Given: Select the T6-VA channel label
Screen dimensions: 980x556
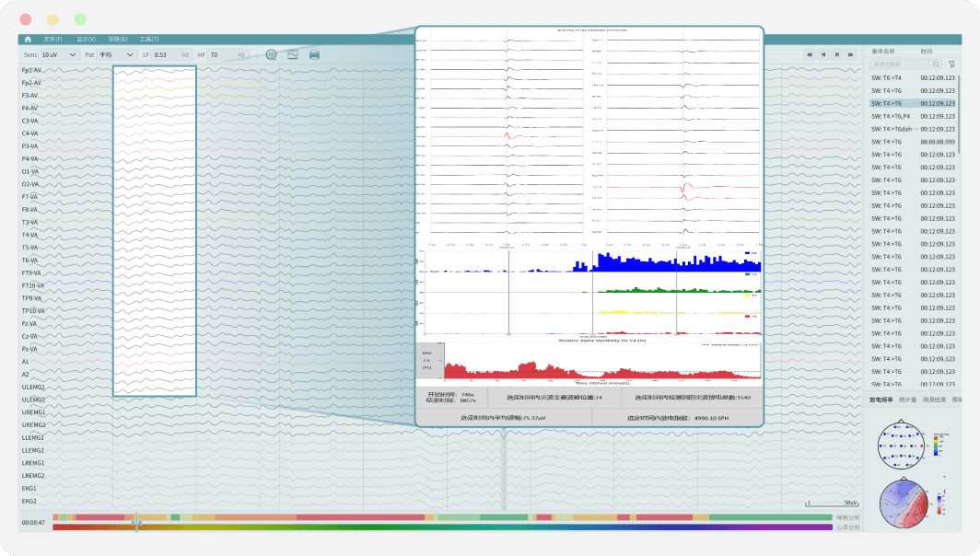Looking at the screenshot, I should coord(29,261).
